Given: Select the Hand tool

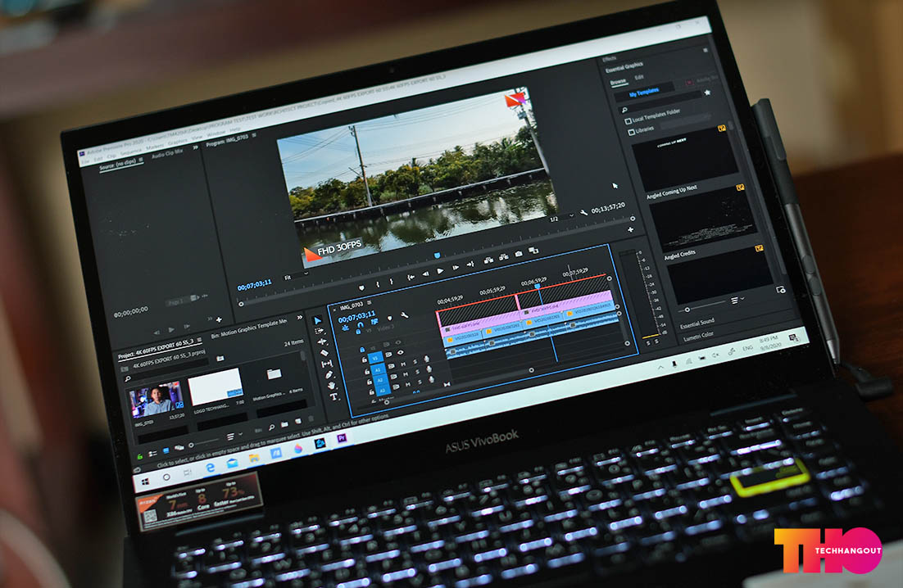Looking at the screenshot, I should 331,386.
